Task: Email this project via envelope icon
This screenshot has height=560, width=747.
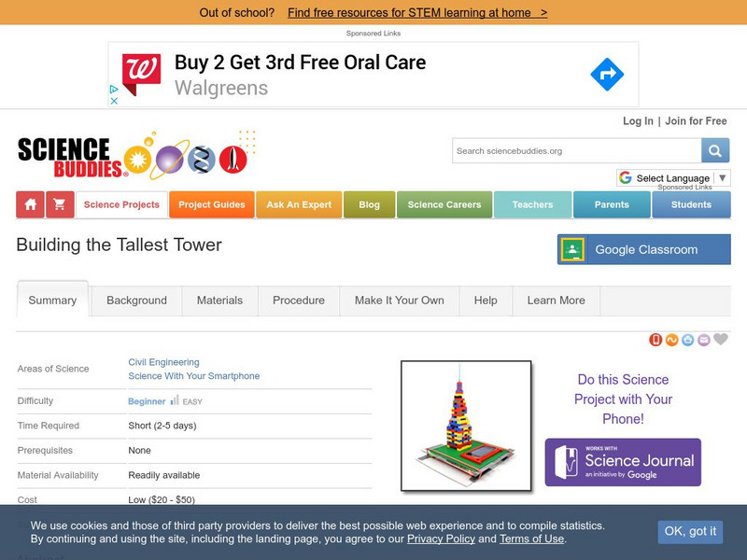Action: pos(704,340)
